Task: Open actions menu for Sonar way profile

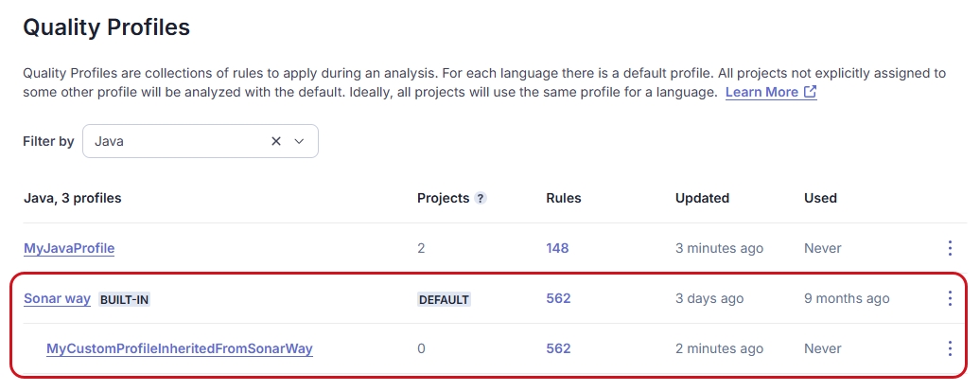Action: pyautogui.click(x=950, y=298)
